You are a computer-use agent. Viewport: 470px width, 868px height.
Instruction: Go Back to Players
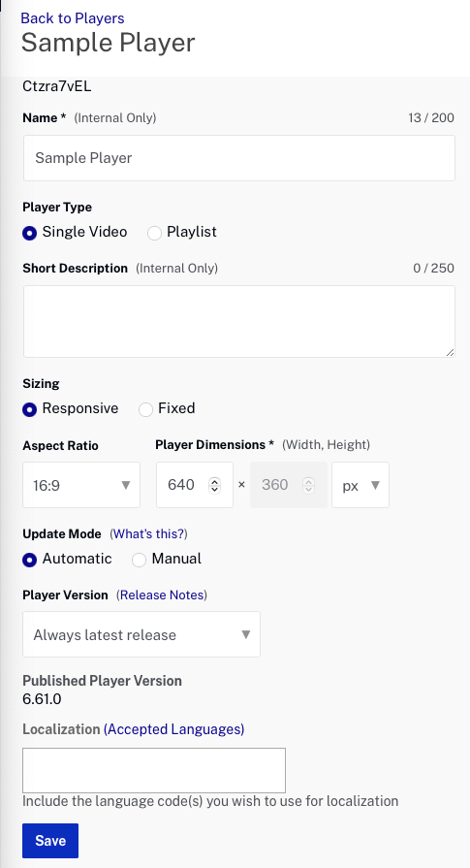(x=73, y=18)
